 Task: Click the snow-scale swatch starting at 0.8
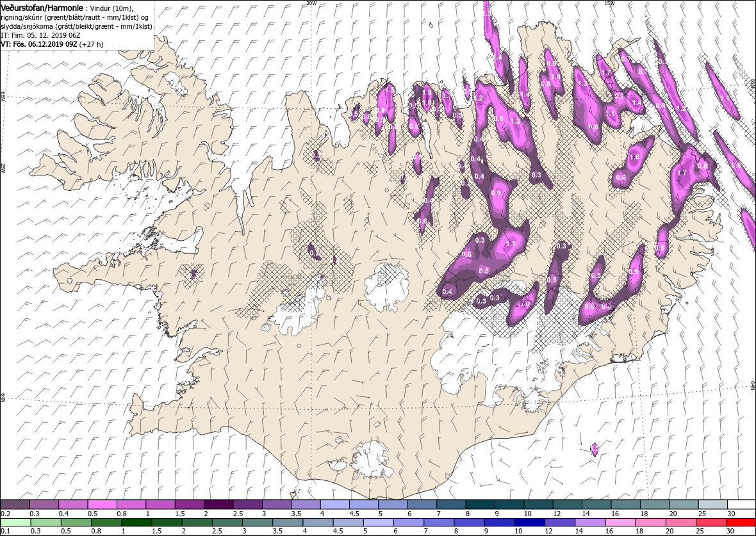[131, 505]
